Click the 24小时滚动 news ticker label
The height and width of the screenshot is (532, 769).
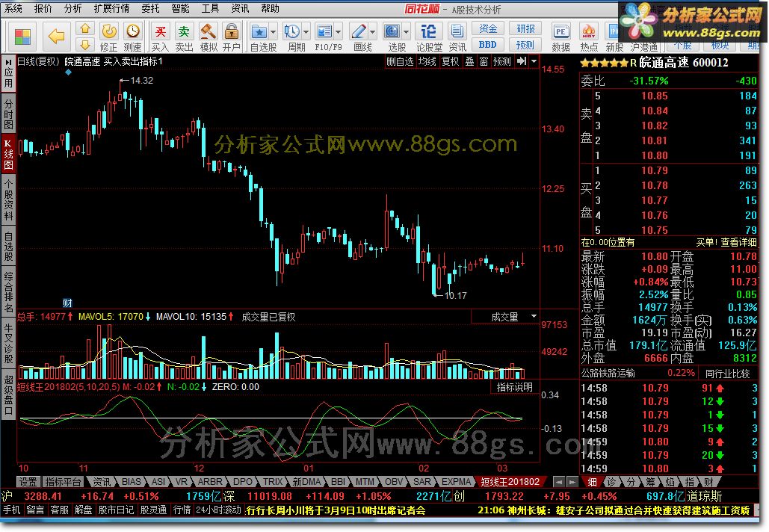[x=218, y=510]
